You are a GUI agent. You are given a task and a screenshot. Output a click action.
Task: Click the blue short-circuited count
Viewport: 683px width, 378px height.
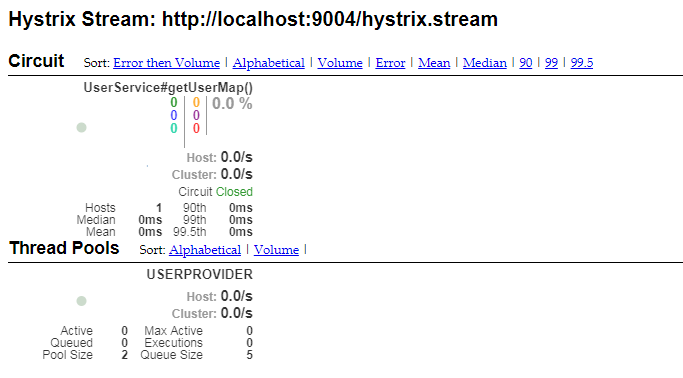click(174, 115)
